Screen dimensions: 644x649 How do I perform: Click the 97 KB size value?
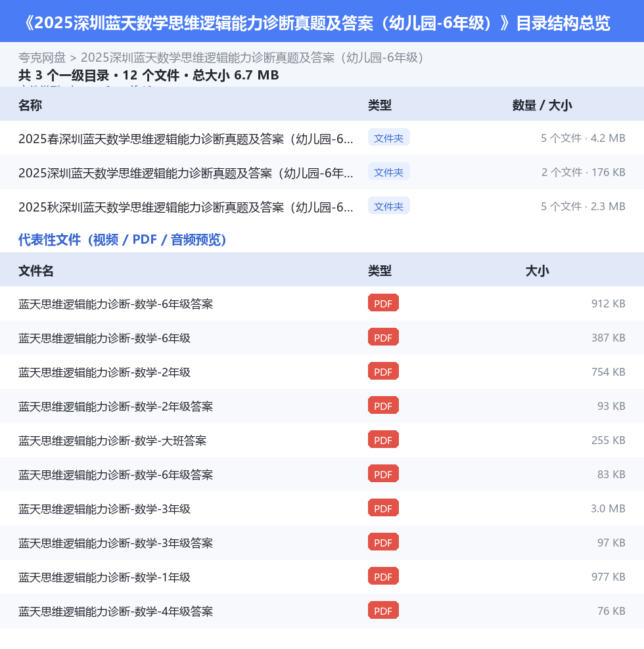click(x=611, y=543)
